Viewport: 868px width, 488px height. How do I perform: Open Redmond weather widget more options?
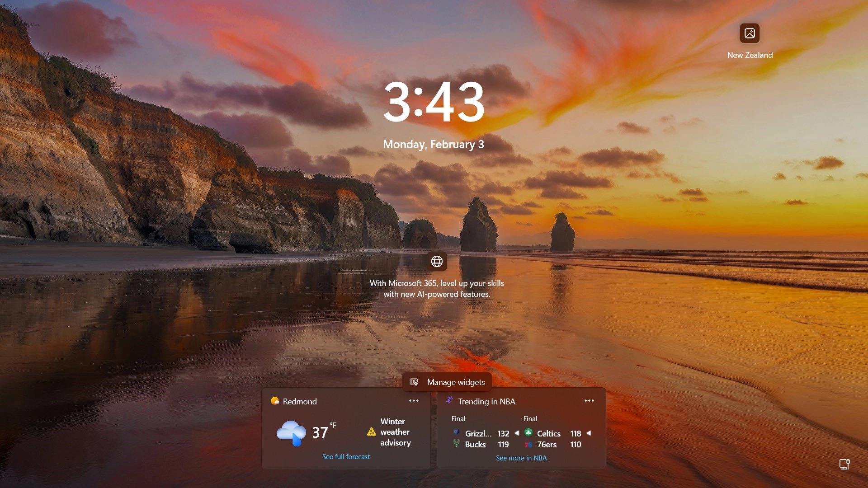coord(414,401)
